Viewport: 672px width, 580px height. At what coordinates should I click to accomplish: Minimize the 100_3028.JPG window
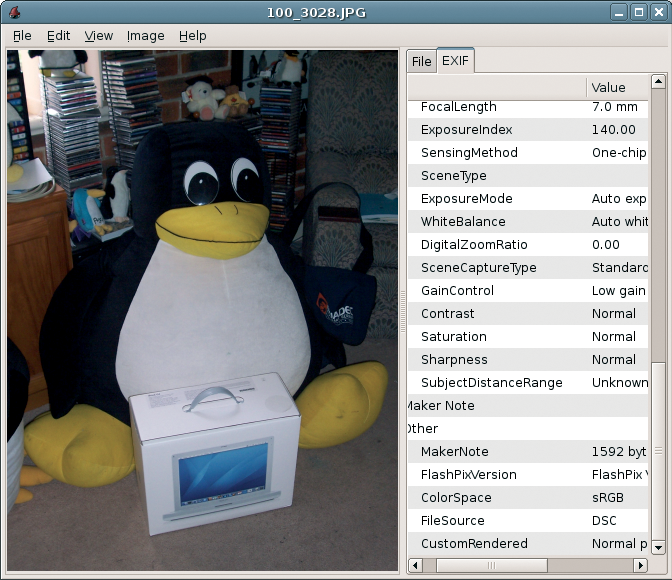(618, 12)
